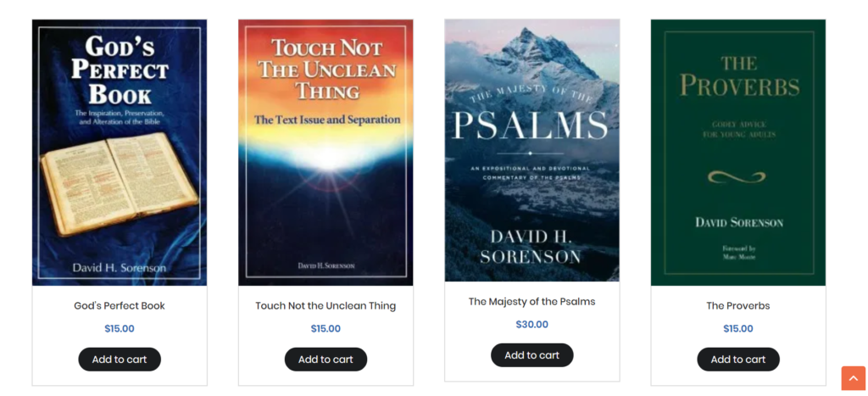Click the open Bible picture on blue cover

(x=120, y=183)
